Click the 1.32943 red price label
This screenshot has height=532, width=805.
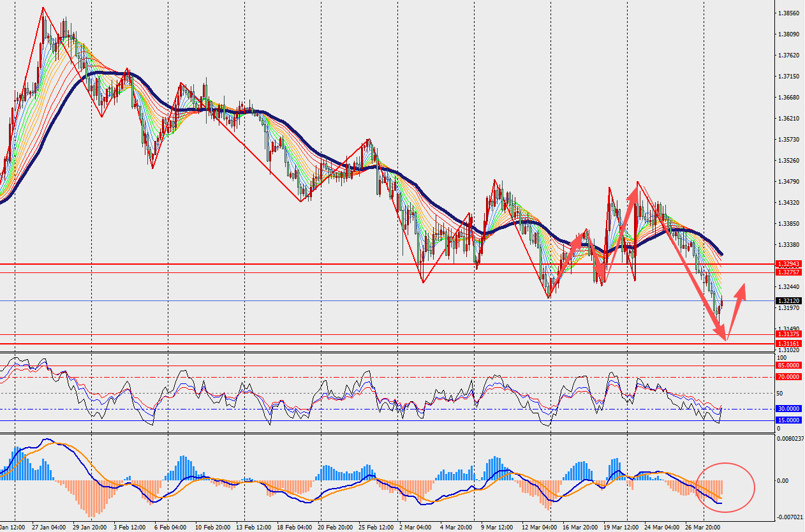coord(788,263)
